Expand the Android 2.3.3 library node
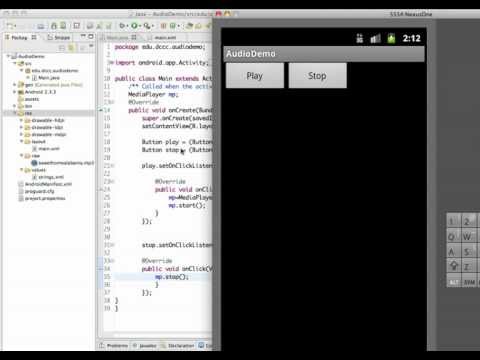 coord(15,92)
